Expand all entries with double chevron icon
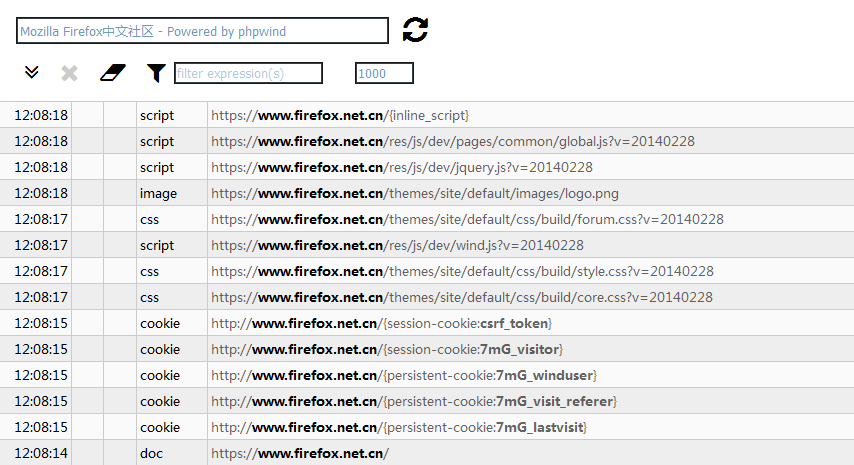The height and width of the screenshot is (465, 854). pyautogui.click(x=32, y=72)
